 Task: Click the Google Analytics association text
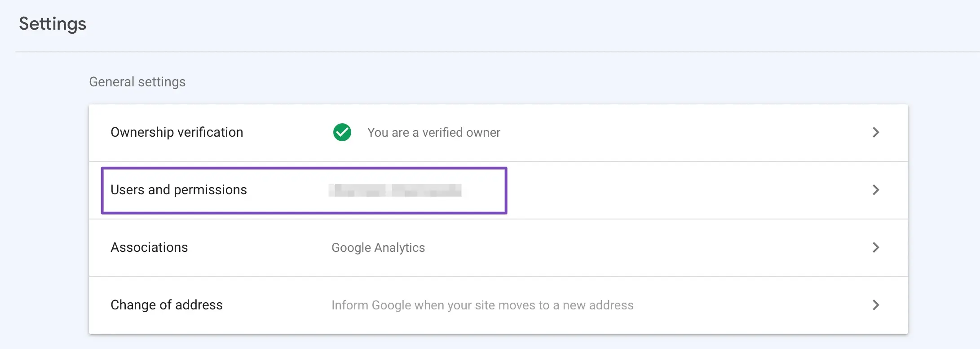[x=378, y=248]
